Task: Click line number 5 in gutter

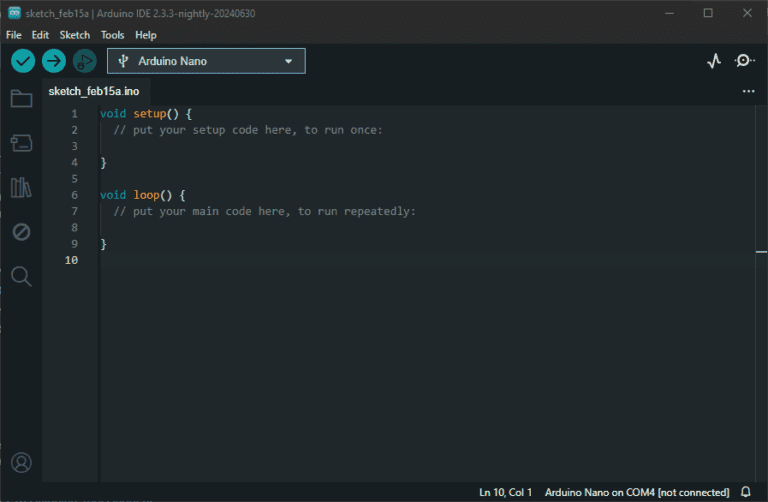Action: [74, 179]
